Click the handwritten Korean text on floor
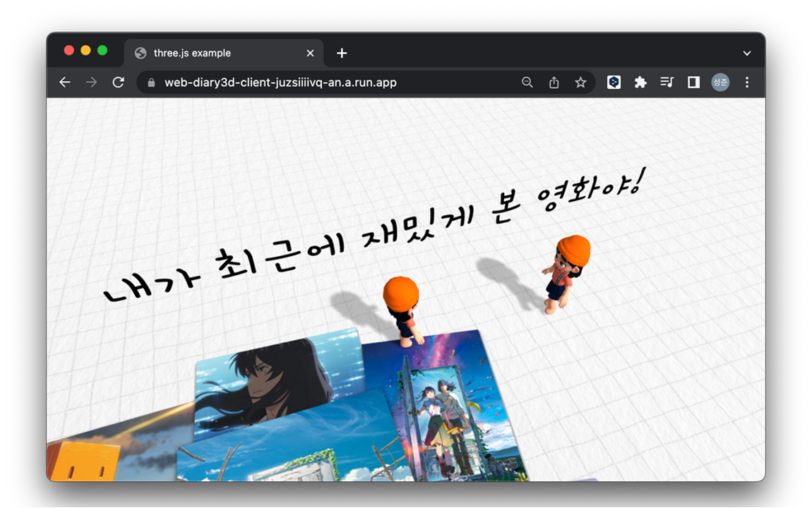 374,236
